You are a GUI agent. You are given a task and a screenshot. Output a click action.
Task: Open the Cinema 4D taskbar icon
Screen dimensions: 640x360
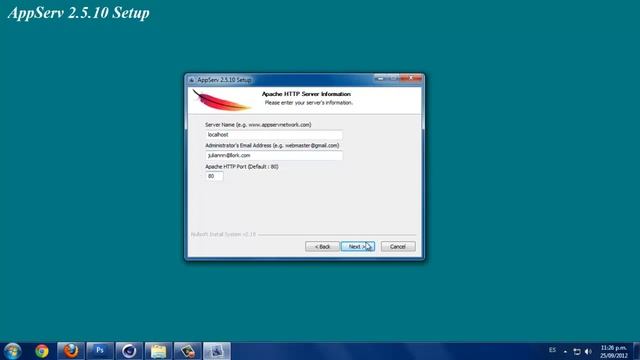click(x=129, y=351)
